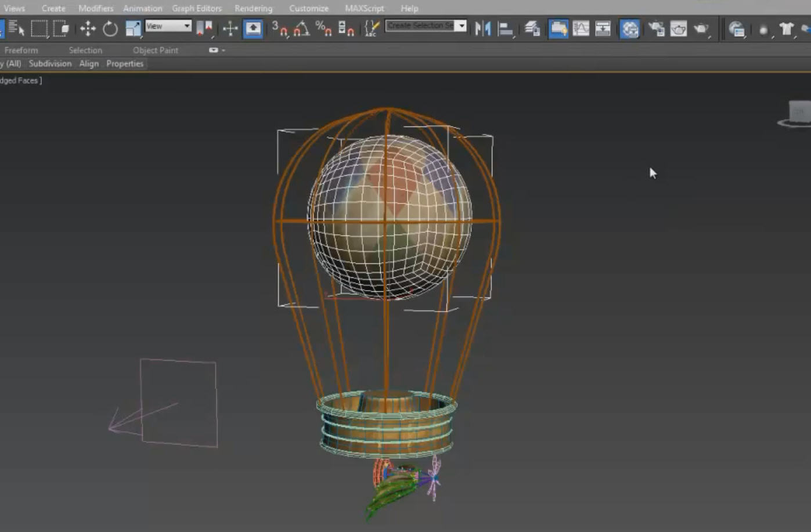Open the Help menu
The height and width of the screenshot is (532, 811).
[409, 8]
